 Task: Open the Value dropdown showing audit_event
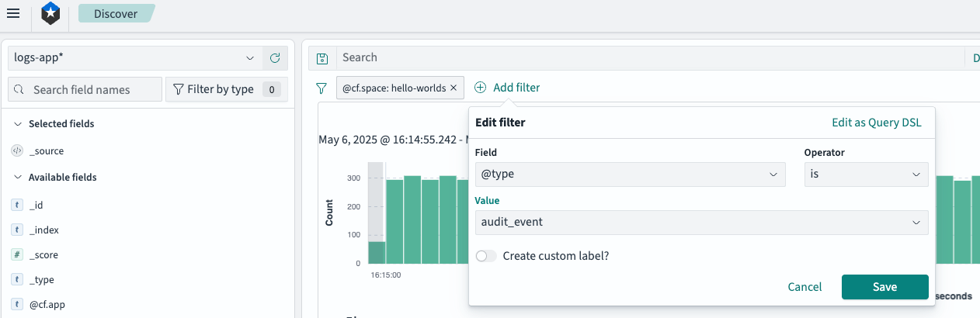pyautogui.click(x=702, y=222)
